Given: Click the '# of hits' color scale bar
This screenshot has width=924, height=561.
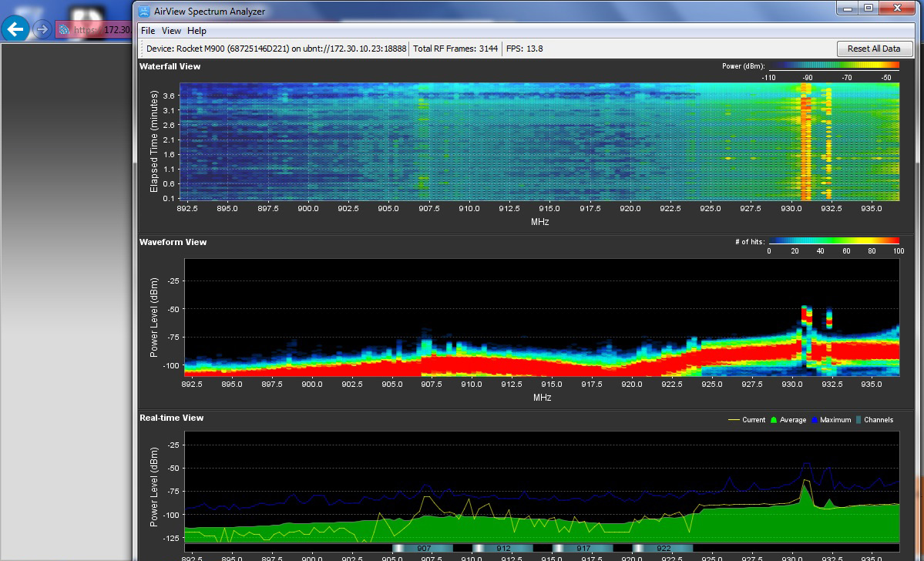Looking at the screenshot, I should (x=834, y=241).
